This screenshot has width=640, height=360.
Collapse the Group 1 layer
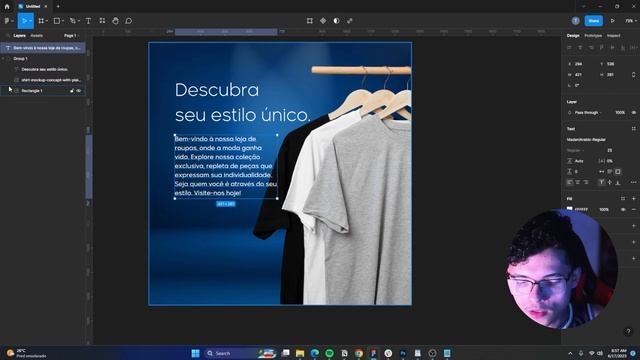tap(4, 59)
